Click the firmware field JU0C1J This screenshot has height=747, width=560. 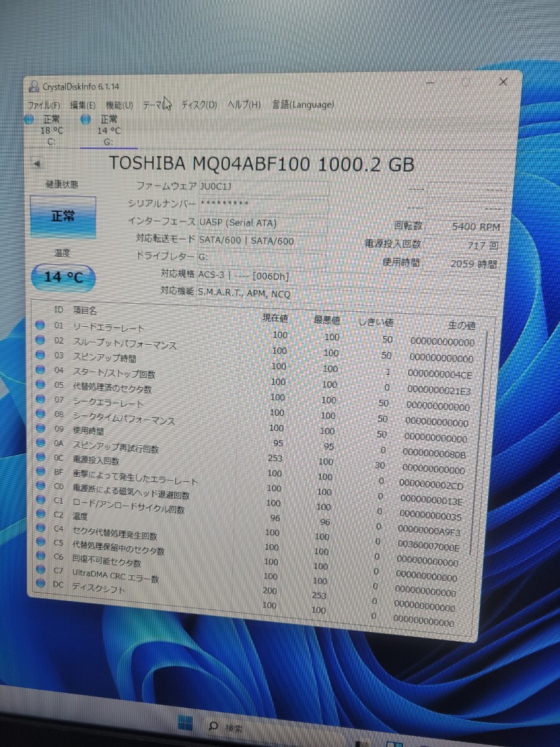263,187
